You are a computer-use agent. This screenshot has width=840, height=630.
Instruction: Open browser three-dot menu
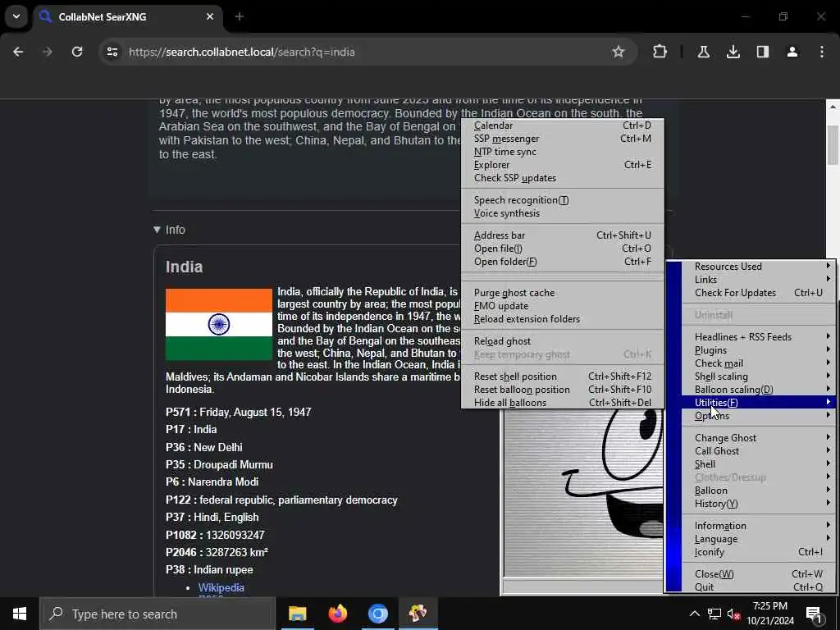[x=822, y=52]
